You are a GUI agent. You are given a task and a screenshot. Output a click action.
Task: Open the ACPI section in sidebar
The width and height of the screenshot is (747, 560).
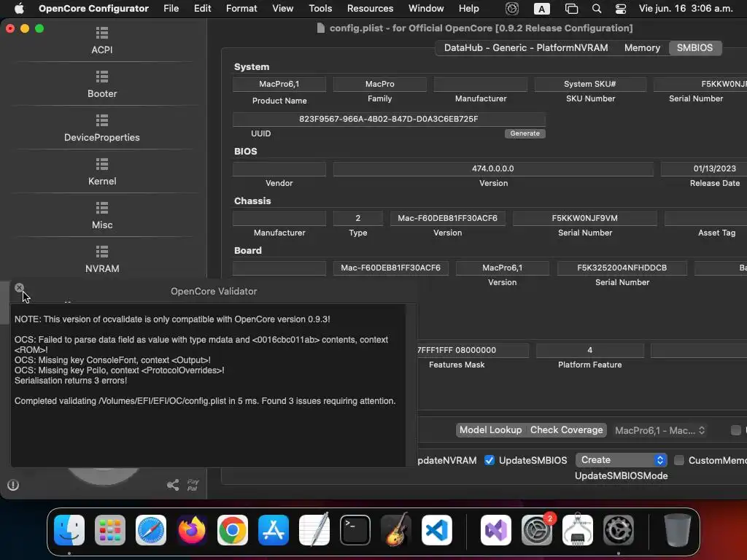(x=102, y=41)
